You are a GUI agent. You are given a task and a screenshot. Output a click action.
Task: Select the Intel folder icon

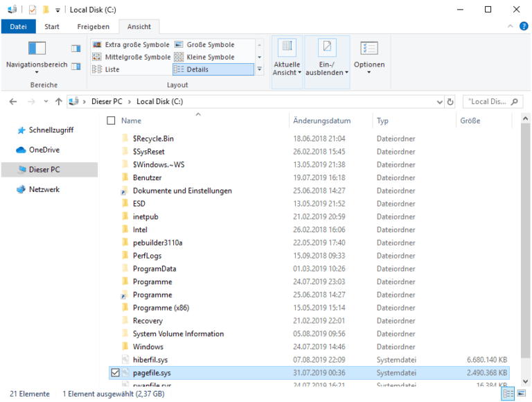tap(125, 229)
